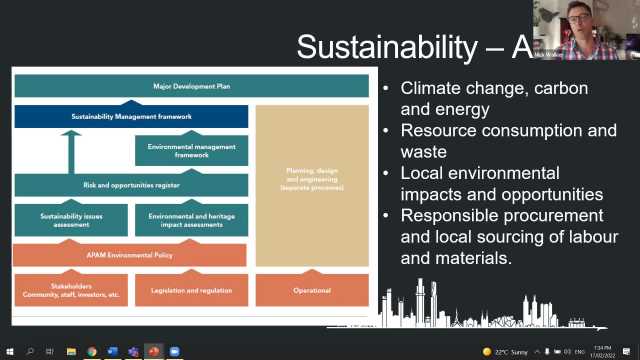640x360 pixels.
Task: Switch to PowerPoint in the taskbar
Action: pos(154,351)
